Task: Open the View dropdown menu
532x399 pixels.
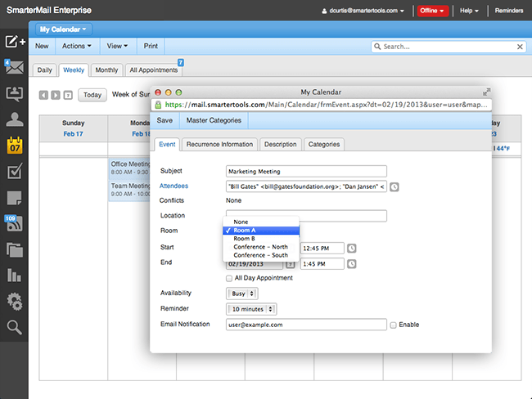Action: pos(117,46)
